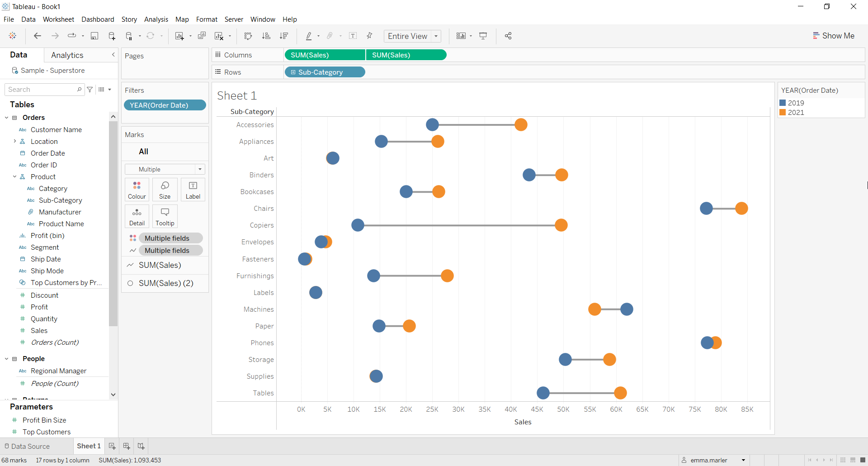Click the New Data Source icon
Image resolution: width=868 pixels, height=466 pixels.
click(x=112, y=36)
